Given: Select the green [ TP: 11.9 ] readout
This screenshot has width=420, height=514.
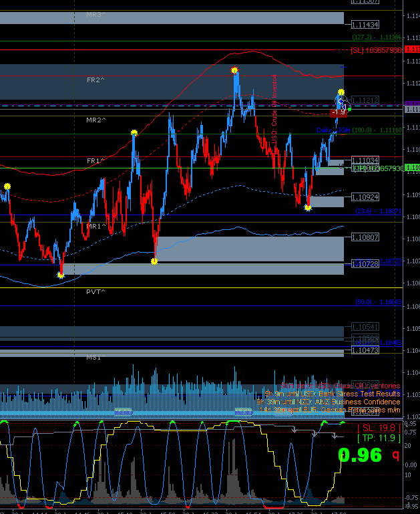Looking at the screenshot, I should 379,438.
